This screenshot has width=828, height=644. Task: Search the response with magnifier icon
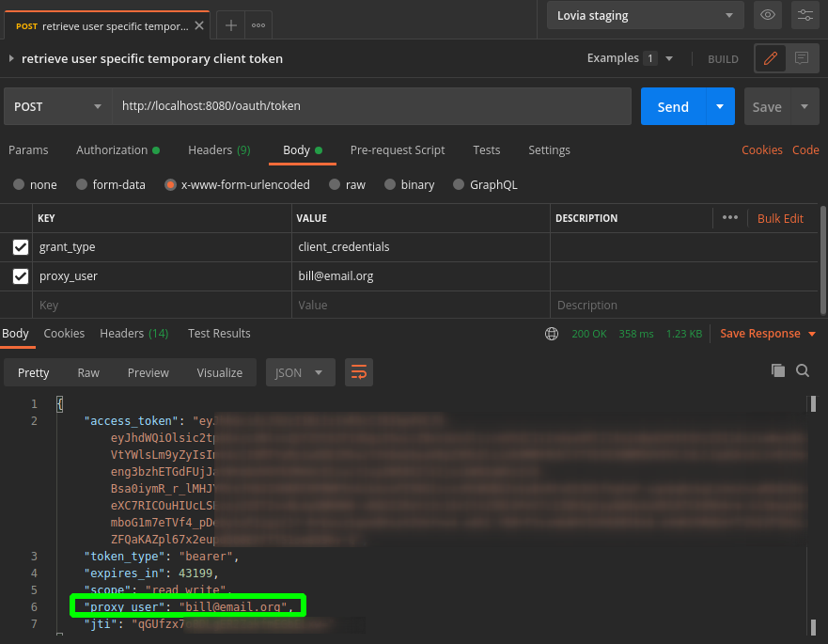[x=803, y=370]
